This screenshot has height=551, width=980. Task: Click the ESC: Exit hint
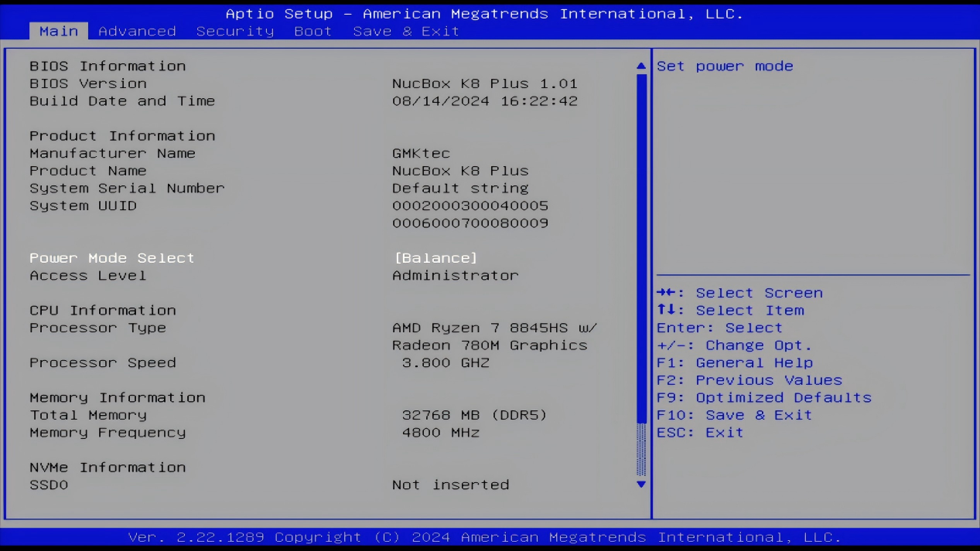[x=699, y=433]
